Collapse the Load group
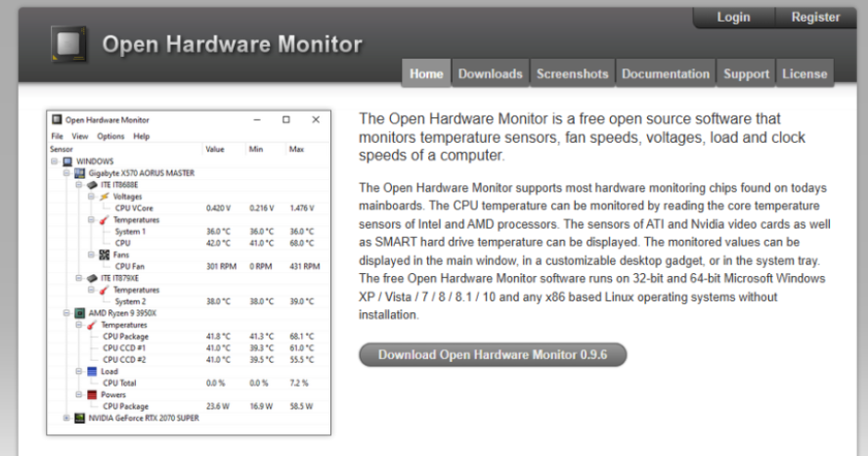 78,371
